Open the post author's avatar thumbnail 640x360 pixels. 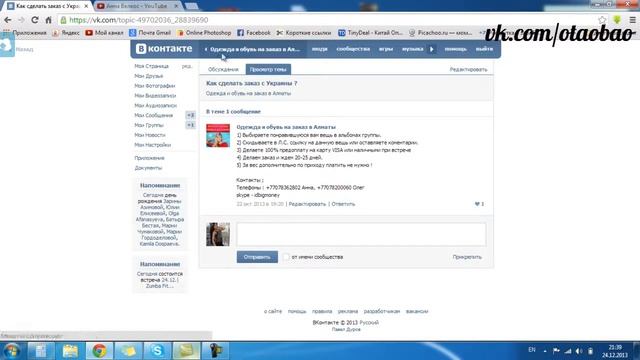click(218, 136)
